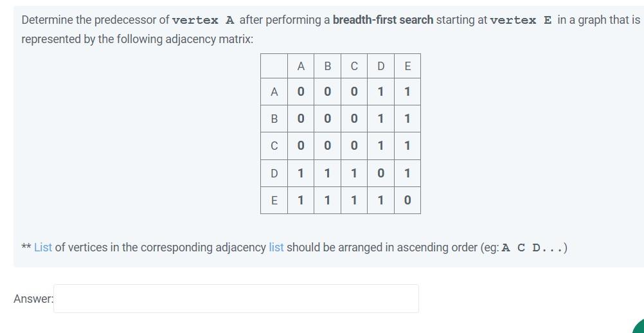
Task: Click the cell at row E, column E
Action: 407,201
